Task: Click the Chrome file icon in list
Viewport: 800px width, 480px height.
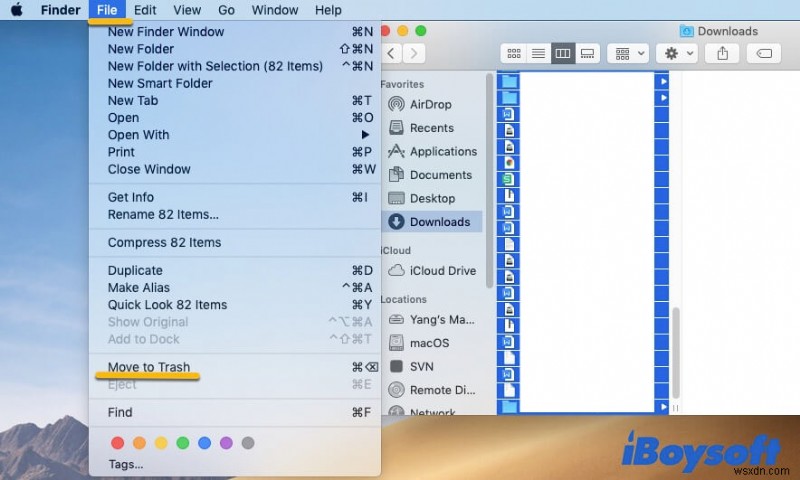Action: pyautogui.click(x=509, y=163)
